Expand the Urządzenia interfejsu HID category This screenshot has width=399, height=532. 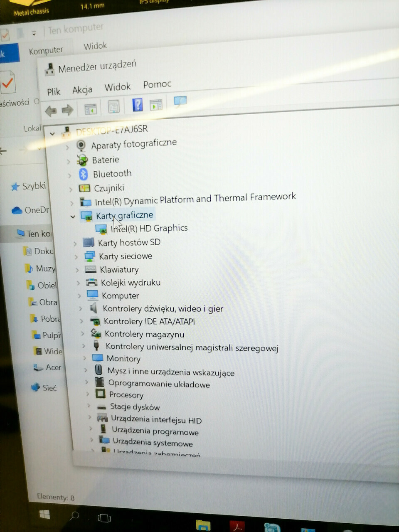coord(89,416)
